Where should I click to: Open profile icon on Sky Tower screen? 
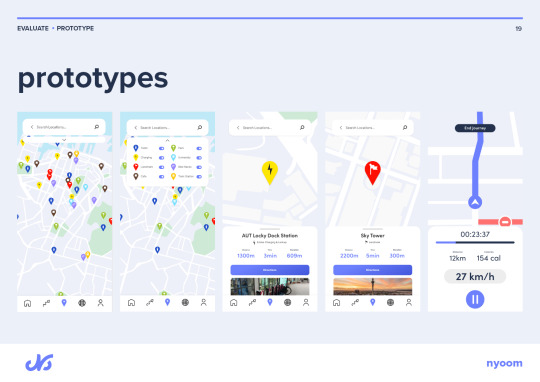pyautogui.click(x=409, y=302)
